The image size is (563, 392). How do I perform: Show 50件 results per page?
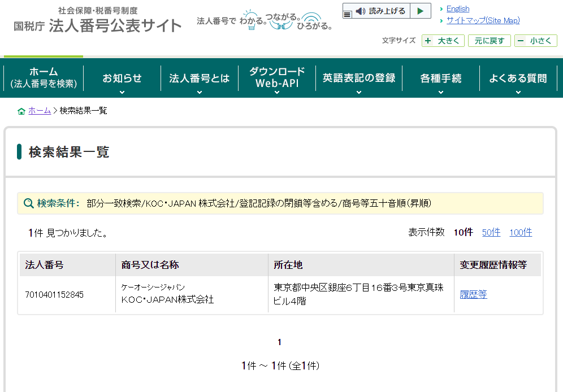coord(491,232)
